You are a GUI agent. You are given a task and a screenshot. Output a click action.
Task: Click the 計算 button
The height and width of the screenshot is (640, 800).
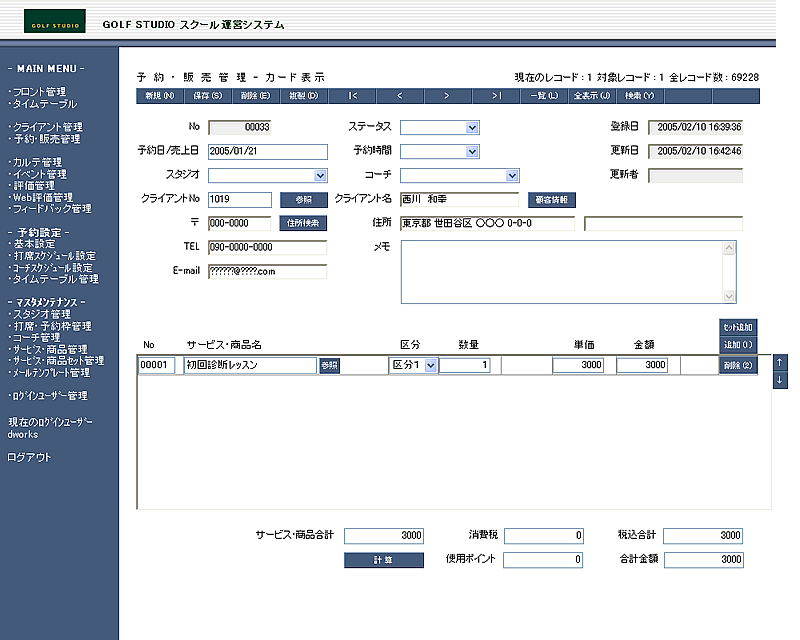(384, 560)
